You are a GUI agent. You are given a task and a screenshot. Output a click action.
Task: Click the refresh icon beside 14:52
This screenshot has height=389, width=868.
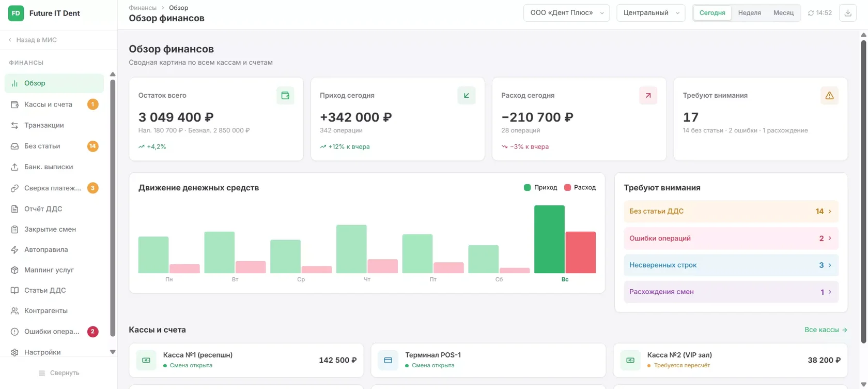(x=811, y=13)
